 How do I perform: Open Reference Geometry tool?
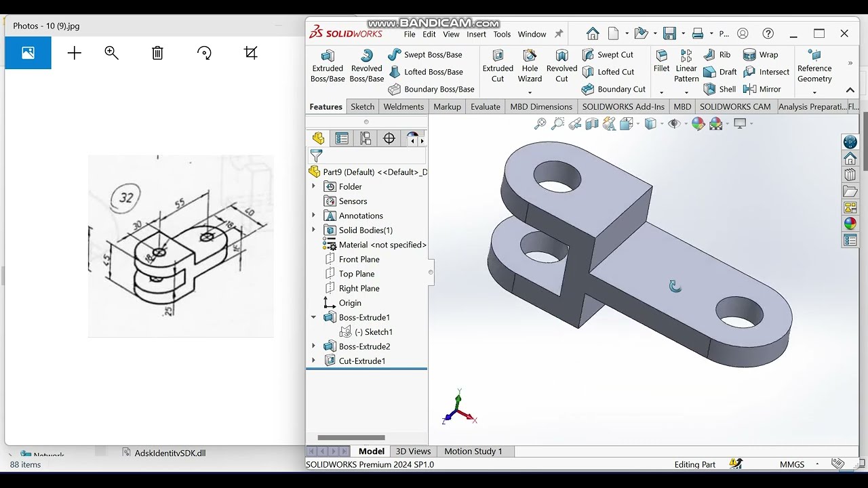click(x=814, y=66)
